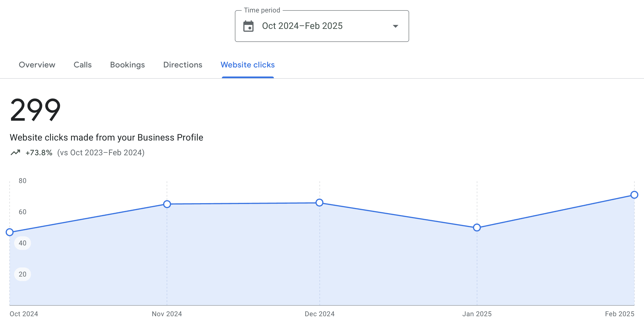The height and width of the screenshot is (323, 644).
Task: Click the Feb 2025 data point marker
Action: 634,195
